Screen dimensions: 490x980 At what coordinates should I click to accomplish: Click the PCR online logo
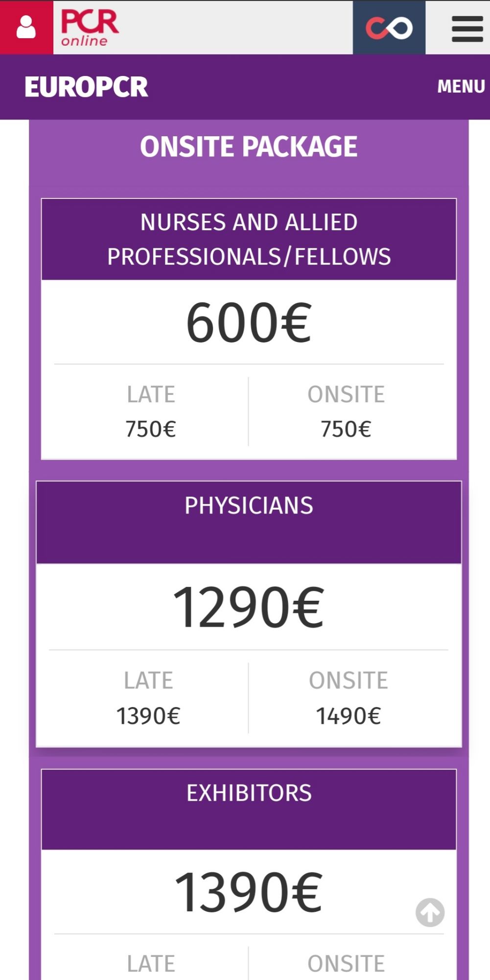click(x=90, y=28)
